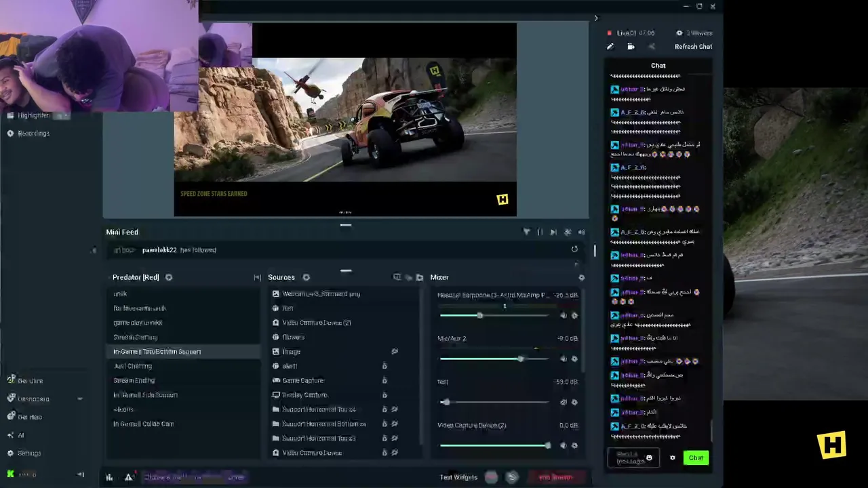
Task: Expand the Dashboard sidebar dropdown
Action: tap(80, 399)
